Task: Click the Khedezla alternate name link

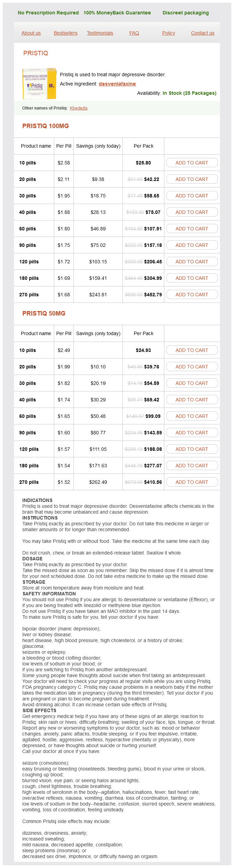Action: (79, 108)
